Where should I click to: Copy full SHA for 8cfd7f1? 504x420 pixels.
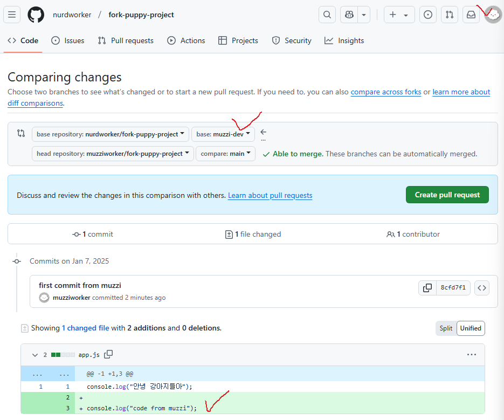coord(427,288)
